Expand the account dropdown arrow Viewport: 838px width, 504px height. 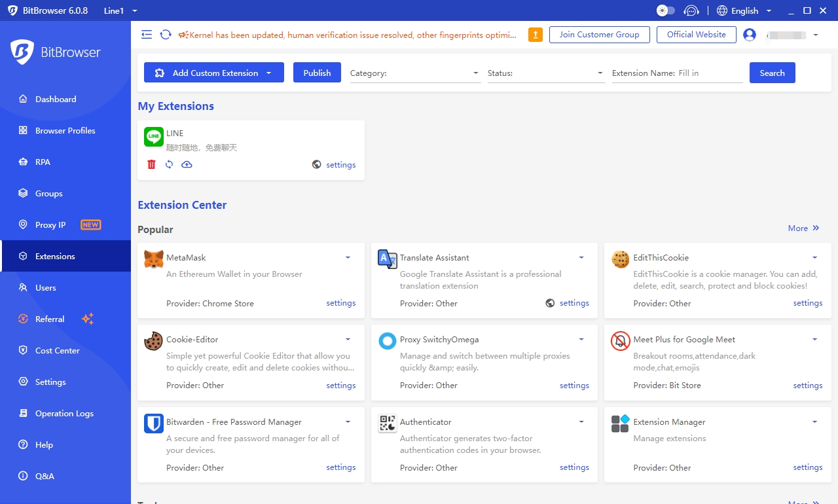pyautogui.click(x=816, y=35)
